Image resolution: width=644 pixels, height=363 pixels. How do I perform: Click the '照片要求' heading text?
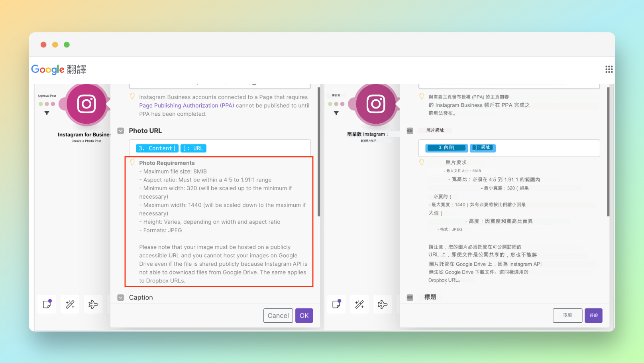click(x=456, y=162)
